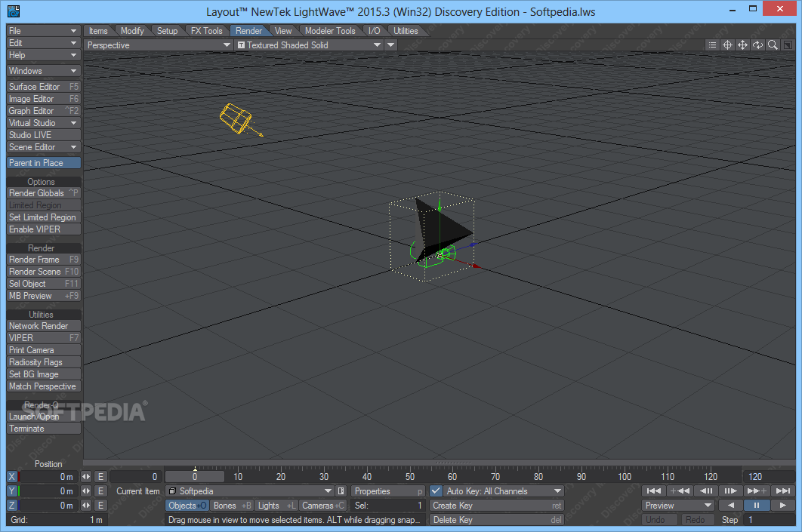Click Z position stepper arrows
The width and height of the screenshot is (802, 532).
(86, 505)
